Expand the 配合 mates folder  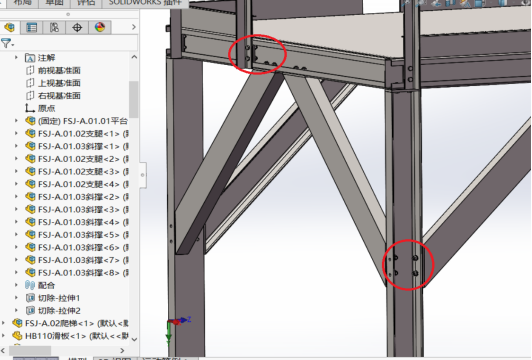pos(16,285)
